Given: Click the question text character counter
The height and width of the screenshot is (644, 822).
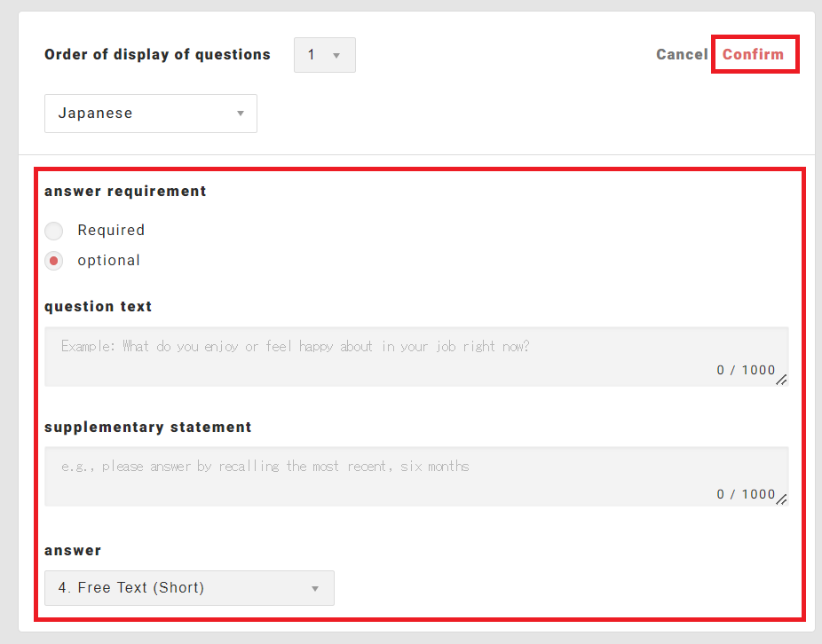Looking at the screenshot, I should tap(746, 370).
